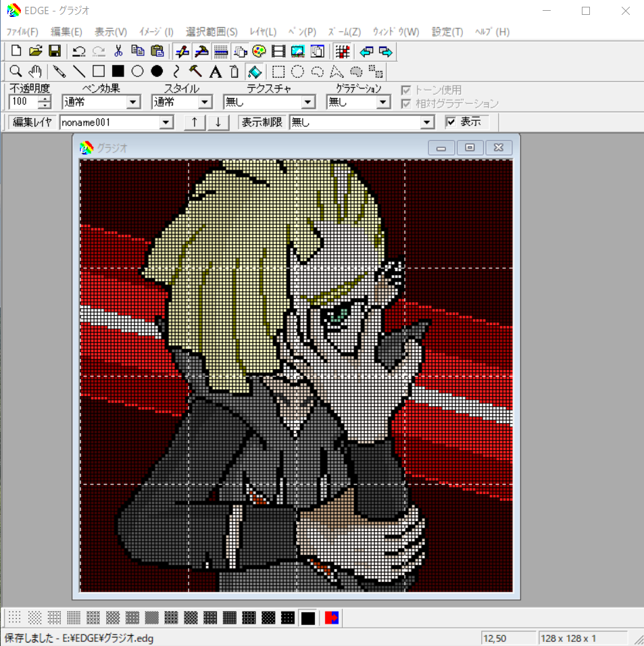The image size is (644, 646).
Task: Select the straight line tool
Action: point(78,72)
